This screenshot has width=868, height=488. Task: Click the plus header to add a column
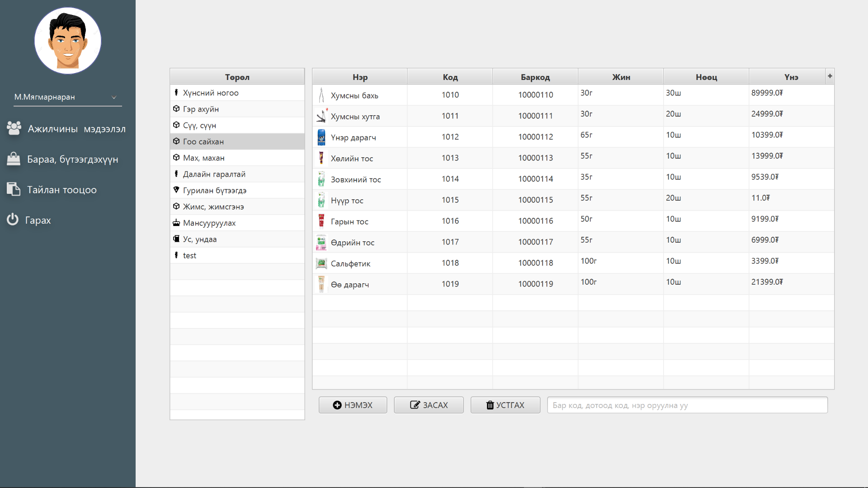(830, 76)
